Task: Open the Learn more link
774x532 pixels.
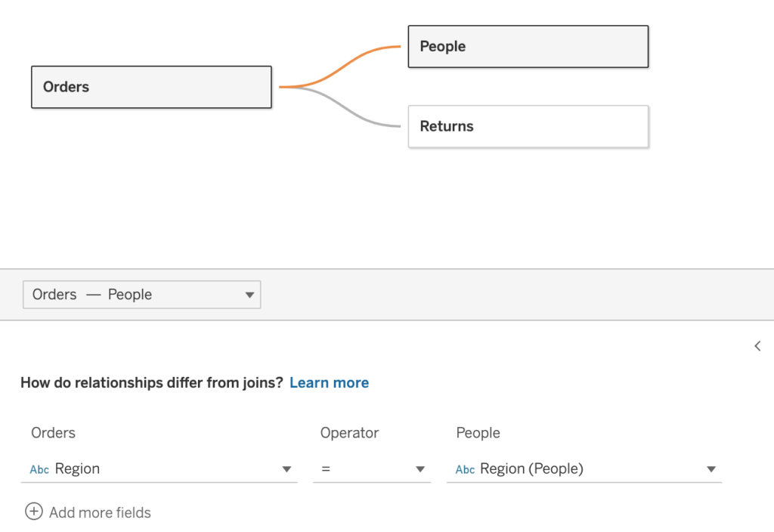Action: tap(329, 382)
